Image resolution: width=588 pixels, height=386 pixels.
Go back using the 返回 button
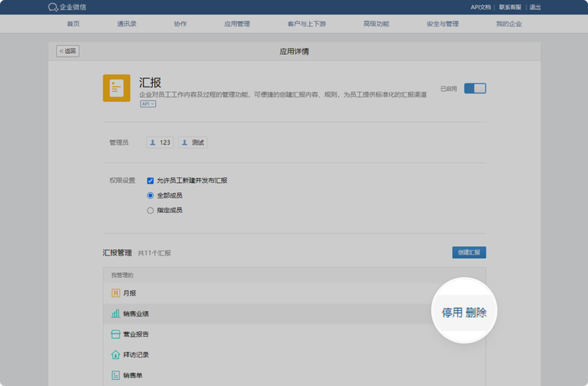[x=68, y=52]
